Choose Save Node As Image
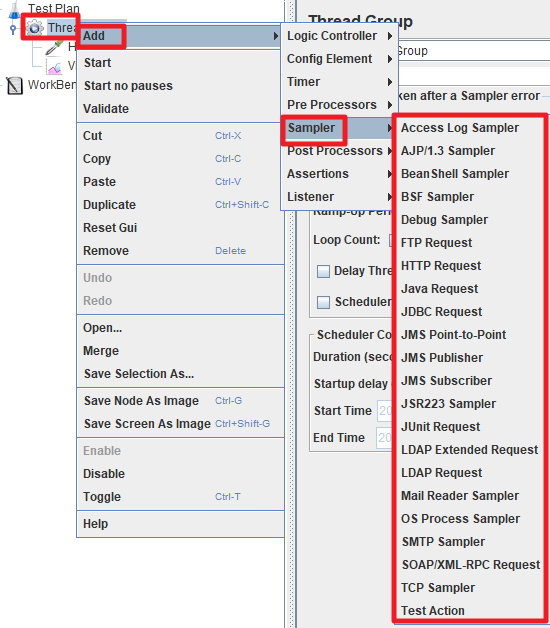Screen dimensions: 550x628 click(180, 401)
